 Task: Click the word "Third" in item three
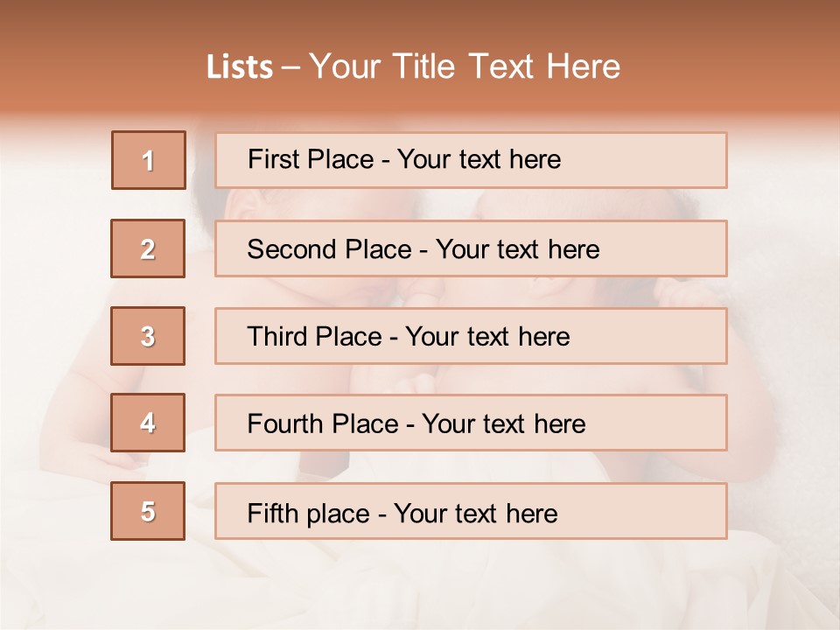278,337
